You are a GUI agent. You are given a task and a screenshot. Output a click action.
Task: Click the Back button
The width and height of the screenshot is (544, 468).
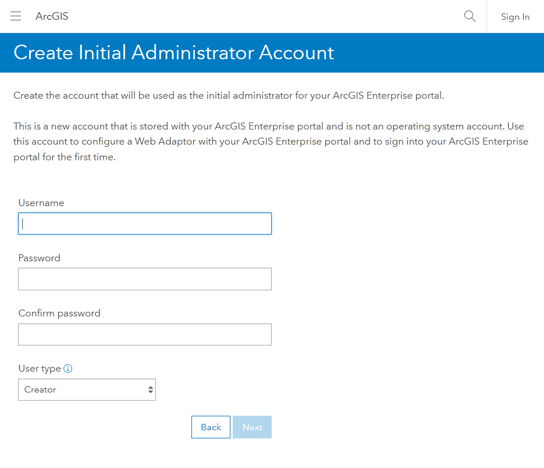coord(211,427)
